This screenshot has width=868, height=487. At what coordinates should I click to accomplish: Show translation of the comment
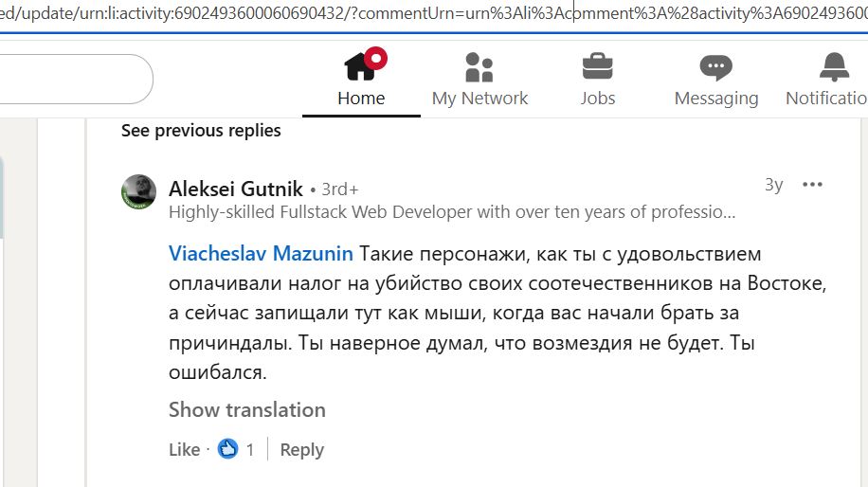(246, 409)
